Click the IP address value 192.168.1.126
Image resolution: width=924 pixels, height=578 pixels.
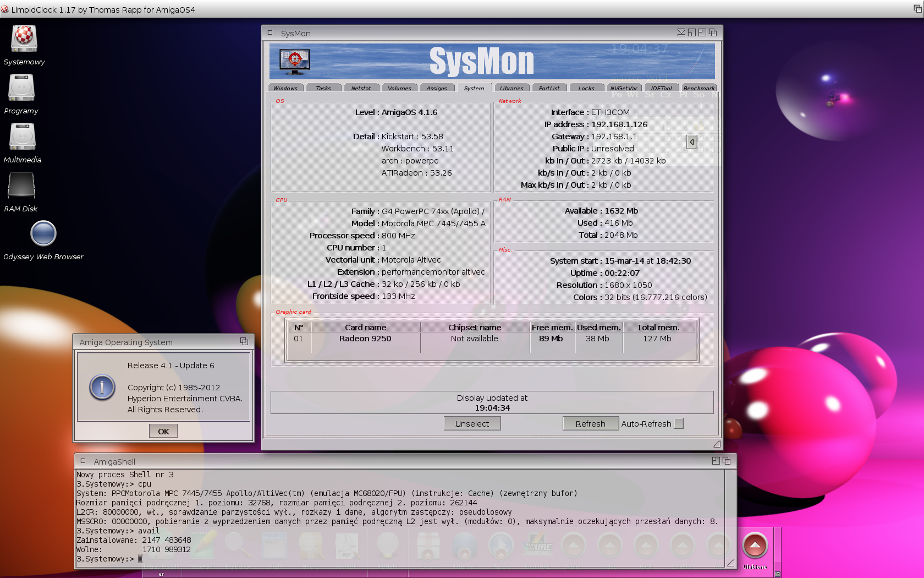coord(619,124)
